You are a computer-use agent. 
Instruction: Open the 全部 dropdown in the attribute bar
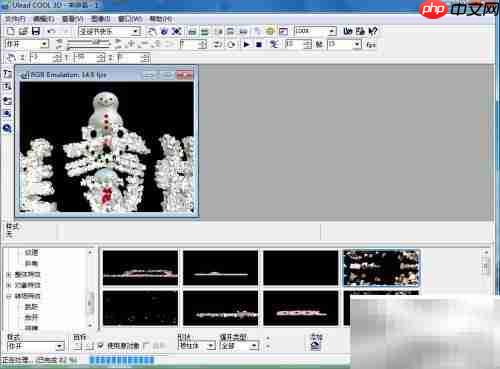coord(239,346)
